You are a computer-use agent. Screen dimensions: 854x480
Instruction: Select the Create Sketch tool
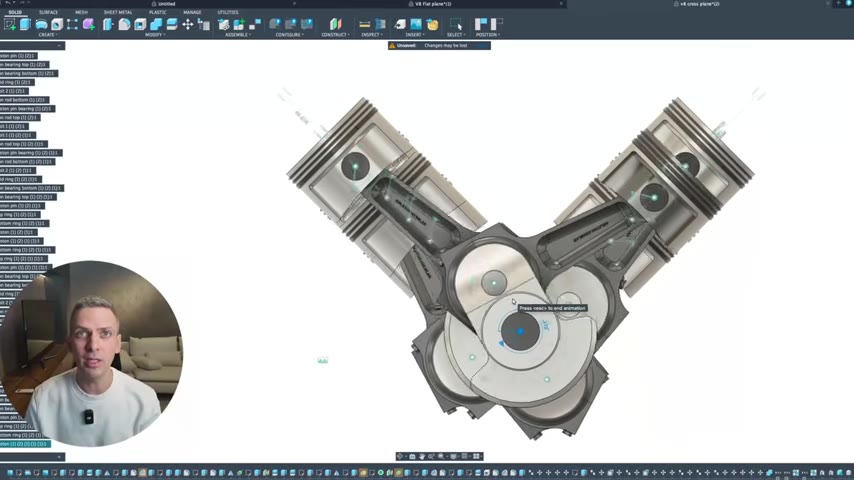coord(10,24)
